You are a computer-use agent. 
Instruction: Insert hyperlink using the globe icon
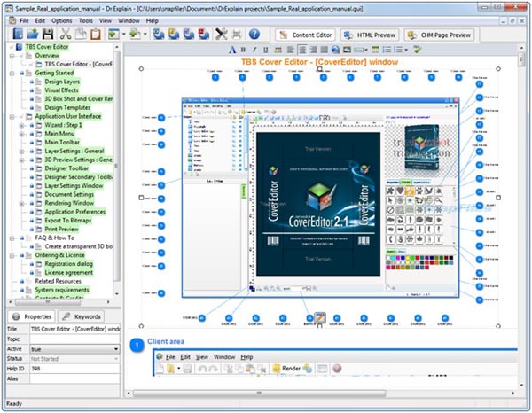335,50
